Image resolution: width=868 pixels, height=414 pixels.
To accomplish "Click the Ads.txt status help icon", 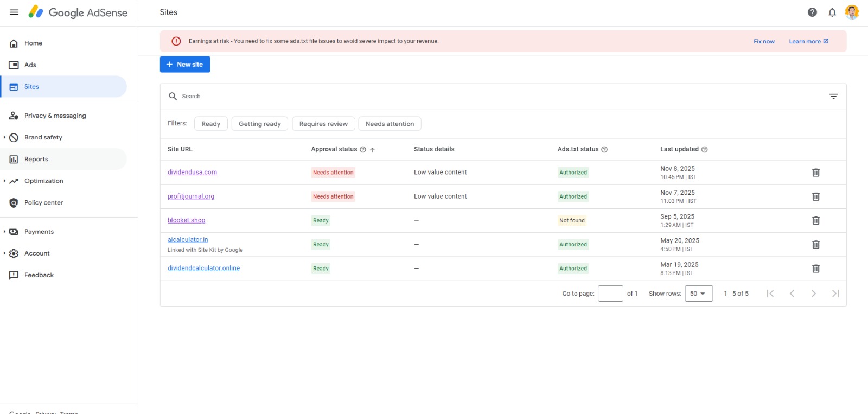I will click(x=604, y=150).
